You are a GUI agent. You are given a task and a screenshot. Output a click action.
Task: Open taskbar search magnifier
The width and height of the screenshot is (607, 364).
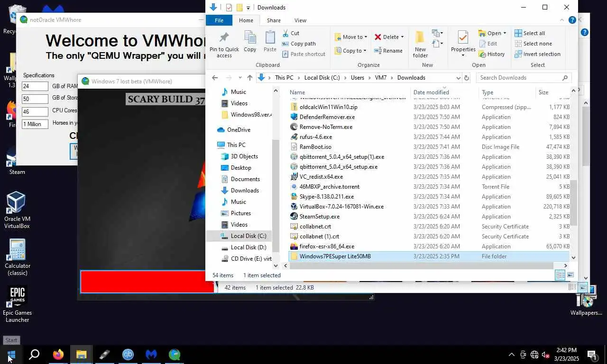(x=34, y=355)
